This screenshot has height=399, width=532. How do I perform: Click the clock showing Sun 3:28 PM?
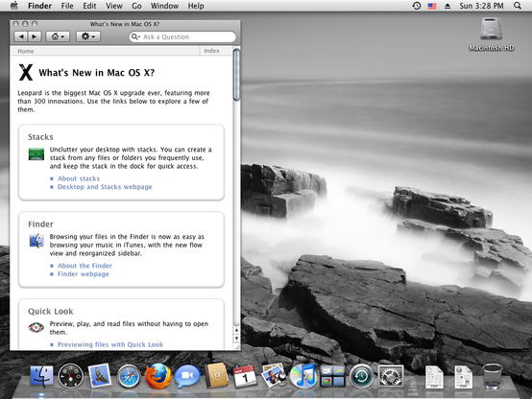[x=481, y=6]
